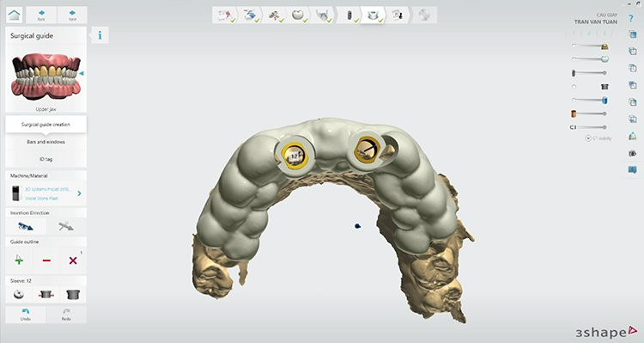The image size is (644, 343).
Task: Choose the second view cube orientation icon
Action: tap(633, 52)
